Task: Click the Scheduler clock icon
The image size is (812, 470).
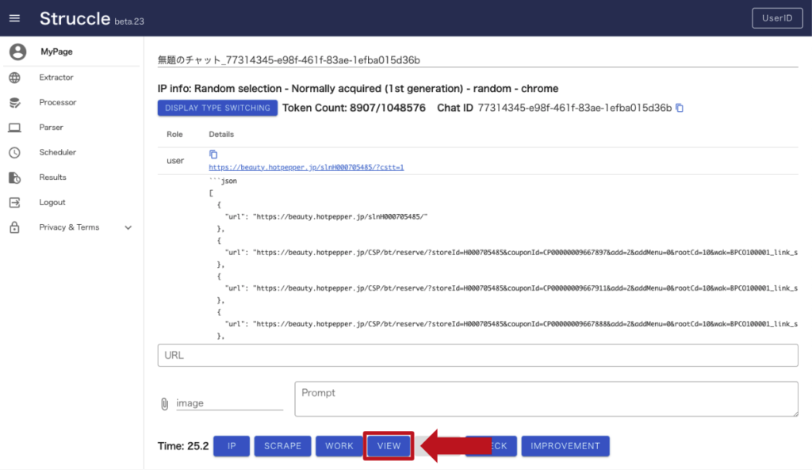Action: pyautogui.click(x=14, y=152)
